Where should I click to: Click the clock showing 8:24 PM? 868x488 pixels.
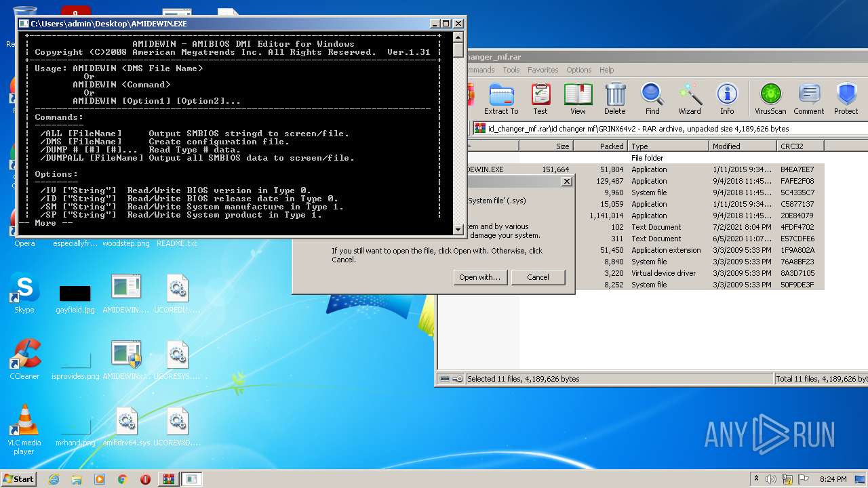[832, 479]
